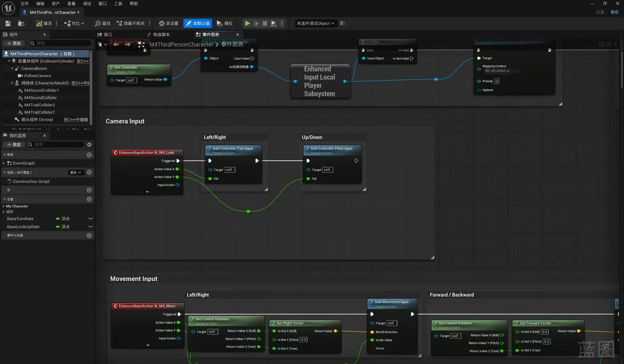Viewport: 624px width, 364px height.
Task: Click the Stop playback button
Action: [265, 23]
